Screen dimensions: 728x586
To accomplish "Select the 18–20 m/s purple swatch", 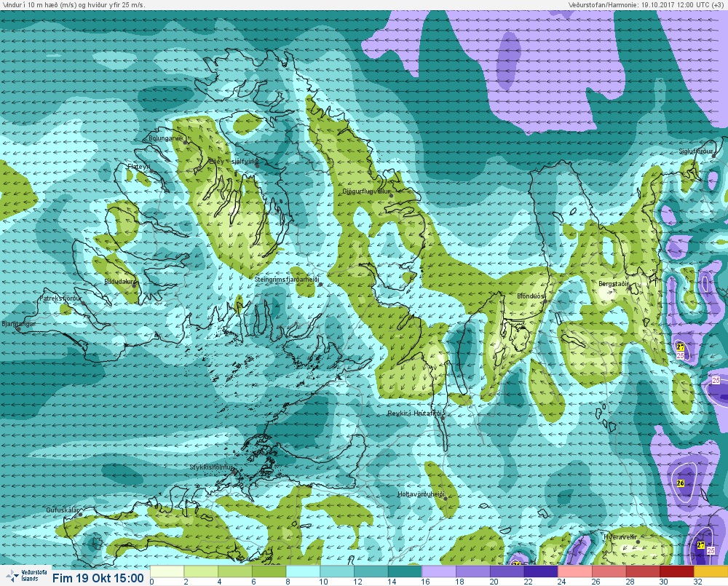I will pos(472,571).
